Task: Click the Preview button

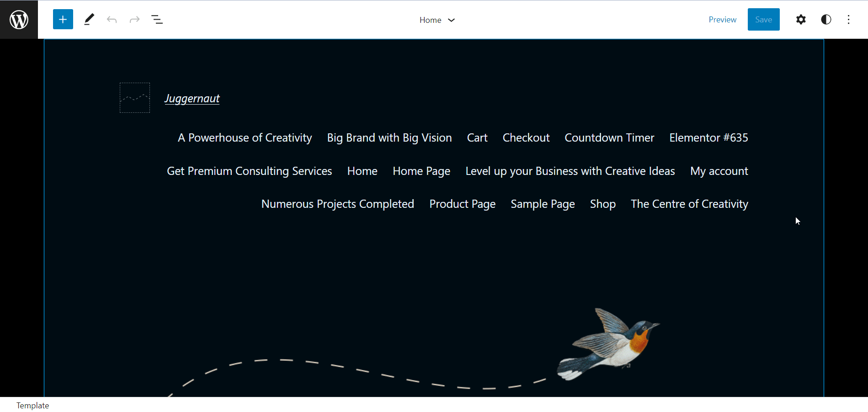Action: (x=723, y=20)
